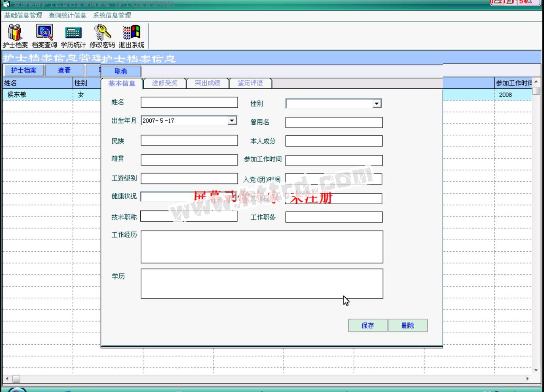This screenshot has height=392, width=544.
Task: Click the 籍贯 input field
Action: (189, 160)
